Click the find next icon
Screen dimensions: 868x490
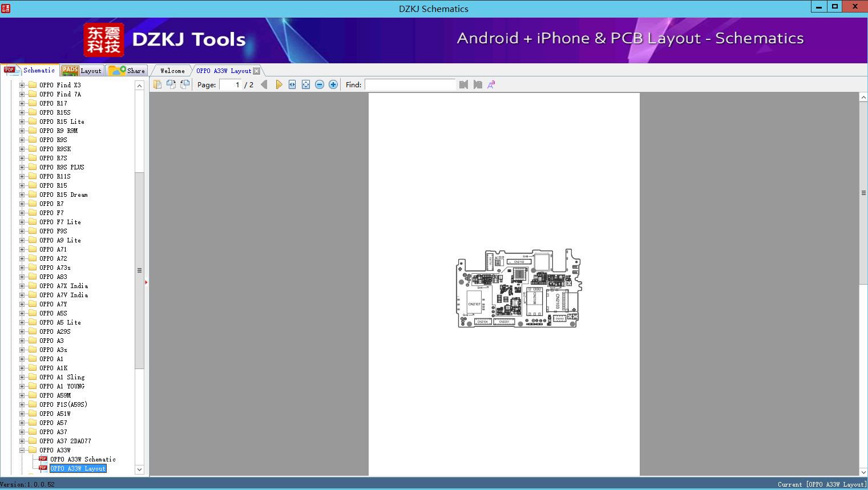[478, 84]
